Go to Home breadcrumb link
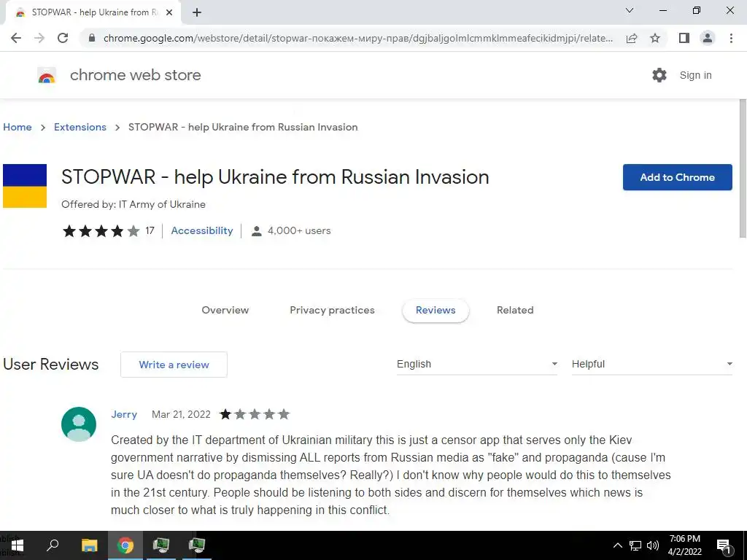 click(18, 127)
